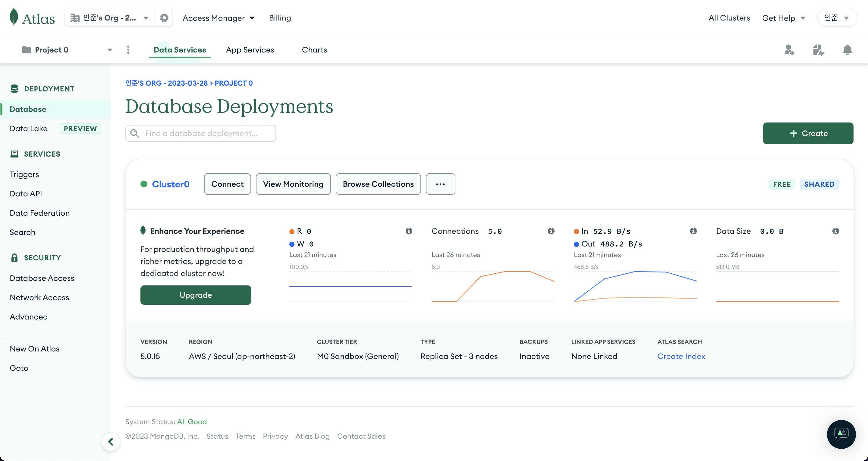Viewport: 868px width, 461px height.
Task: Click the Services section icon
Action: point(14,154)
